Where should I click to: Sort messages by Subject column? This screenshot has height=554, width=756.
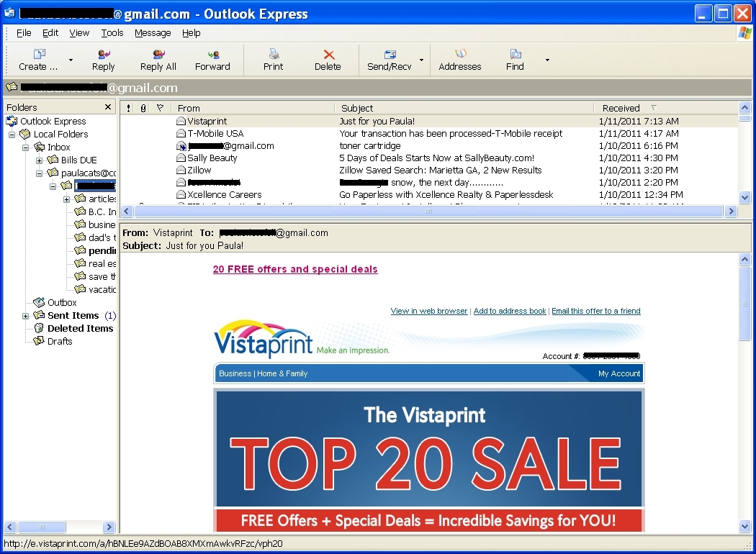[x=464, y=108]
